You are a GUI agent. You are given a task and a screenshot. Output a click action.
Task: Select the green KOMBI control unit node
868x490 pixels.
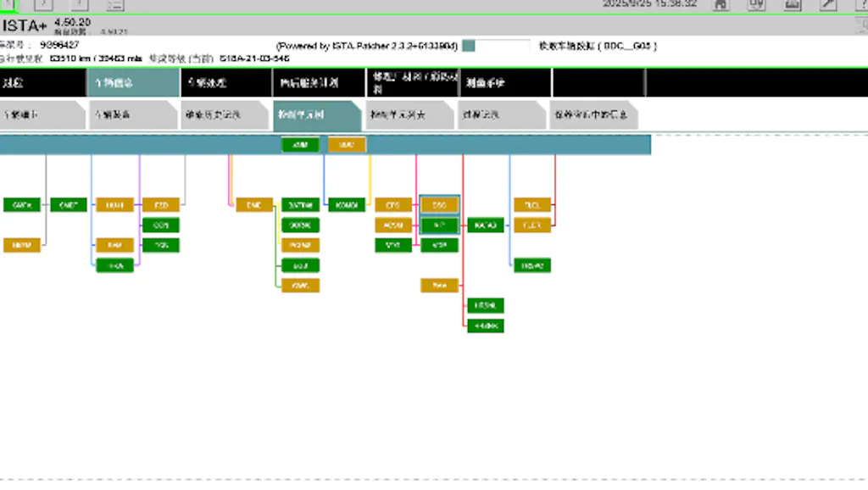tap(347, 205)
